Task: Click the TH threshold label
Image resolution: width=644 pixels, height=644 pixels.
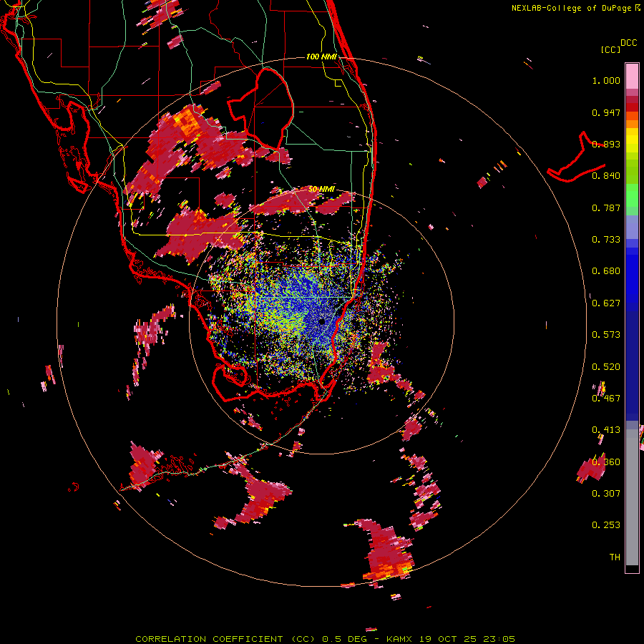Action: click(615, 557)
